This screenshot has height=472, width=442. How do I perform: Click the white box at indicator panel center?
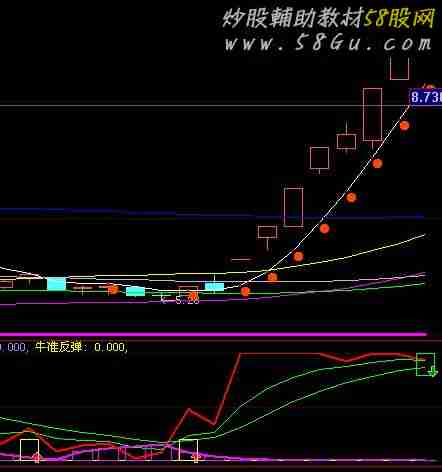tap(188, 450)
